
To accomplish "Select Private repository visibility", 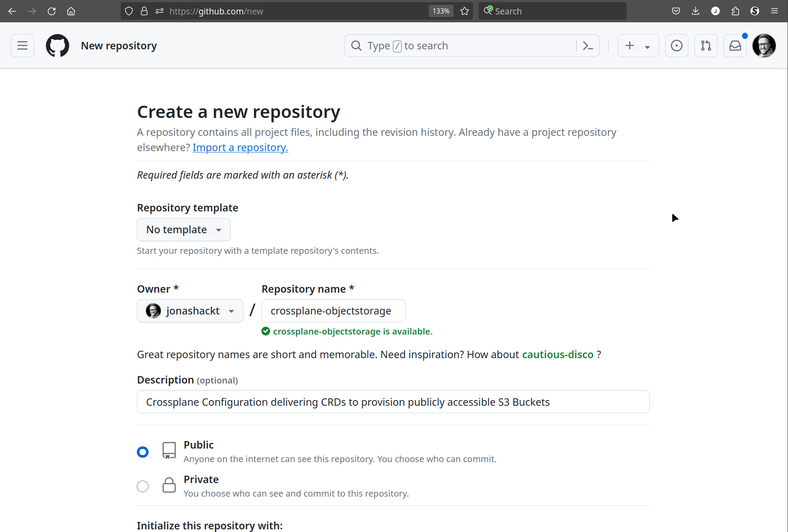I will point(142,486).
